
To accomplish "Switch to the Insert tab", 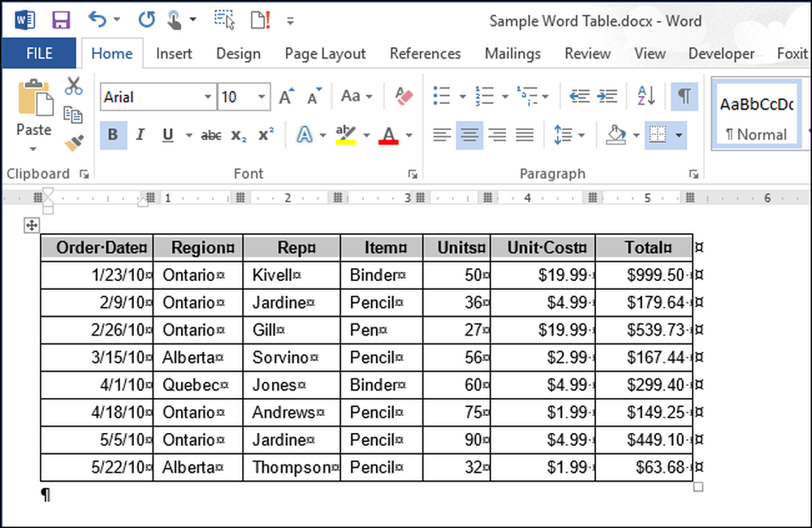I will (174, 54).
